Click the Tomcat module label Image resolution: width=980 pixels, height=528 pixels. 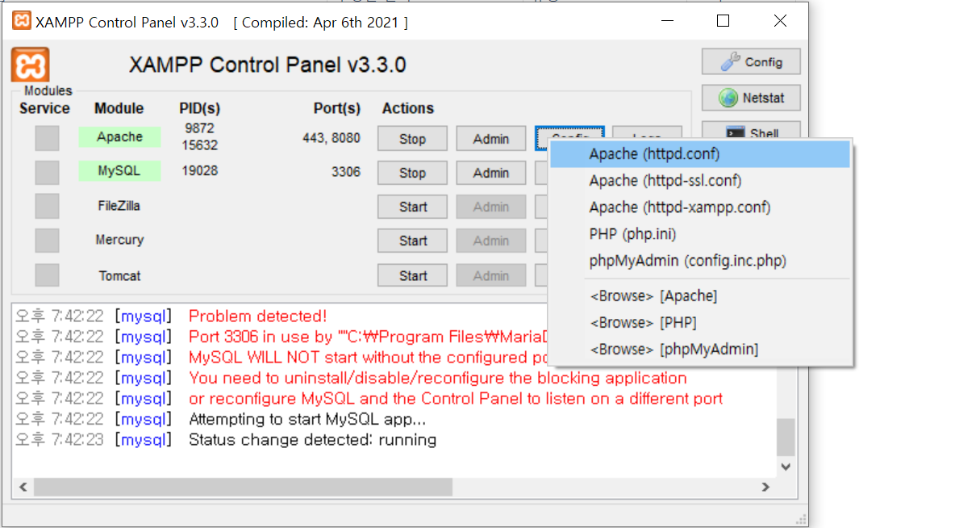point(119,275)
